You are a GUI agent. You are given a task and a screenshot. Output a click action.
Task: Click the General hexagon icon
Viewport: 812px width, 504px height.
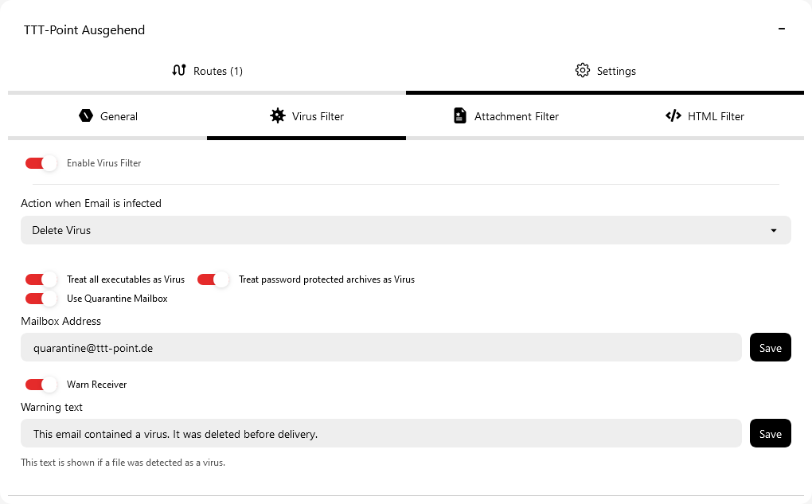pyautogui.click(x=86, y=115)
